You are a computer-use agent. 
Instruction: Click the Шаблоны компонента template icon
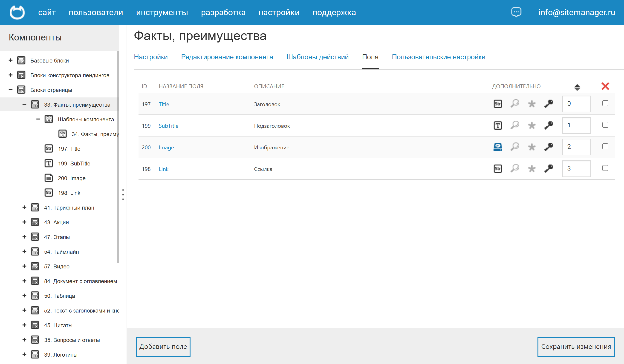pyautogui.click(x=49, y=119)
